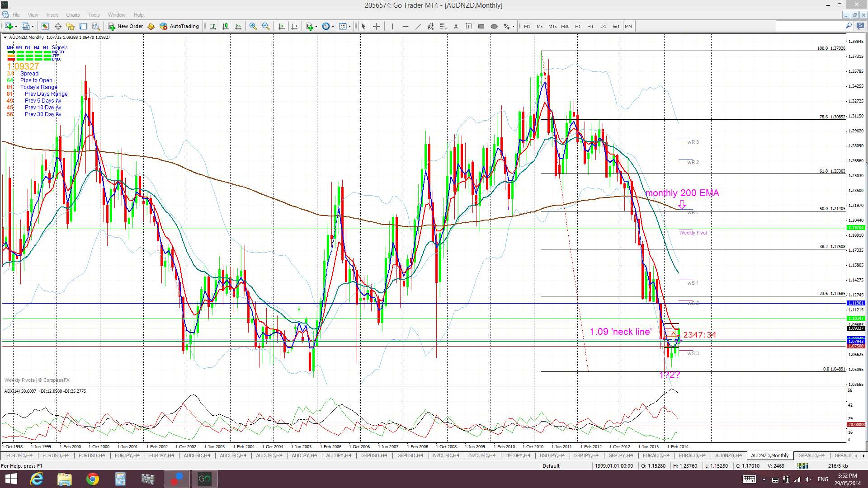Open the Profiles dropdown arrow
The image size is (868, 488).
pos(33,26)
